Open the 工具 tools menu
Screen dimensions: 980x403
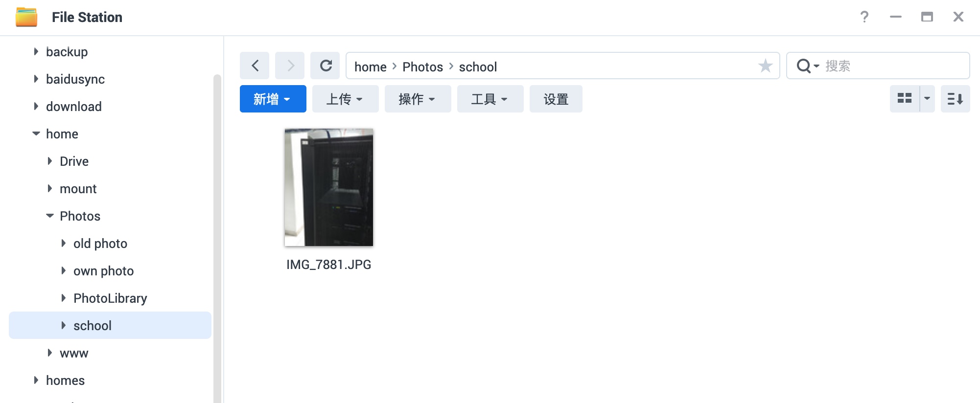[x=490, y=99]
